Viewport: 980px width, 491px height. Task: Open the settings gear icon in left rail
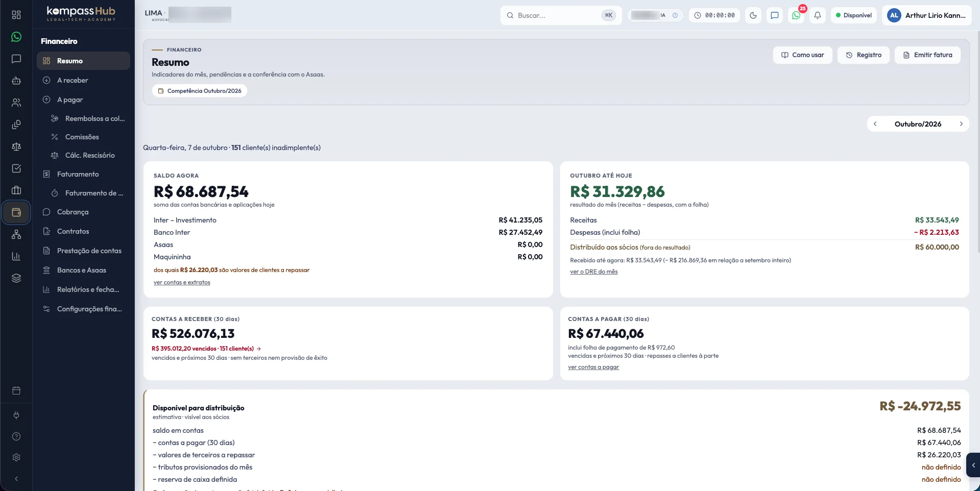point(16,457)
